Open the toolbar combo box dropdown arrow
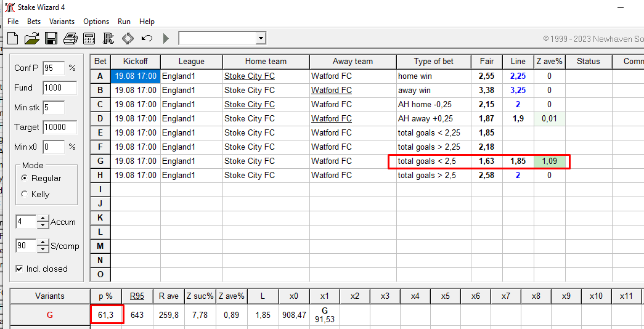Screen dimensions: 644x329 pyautogui.click(x=260, y=39)
